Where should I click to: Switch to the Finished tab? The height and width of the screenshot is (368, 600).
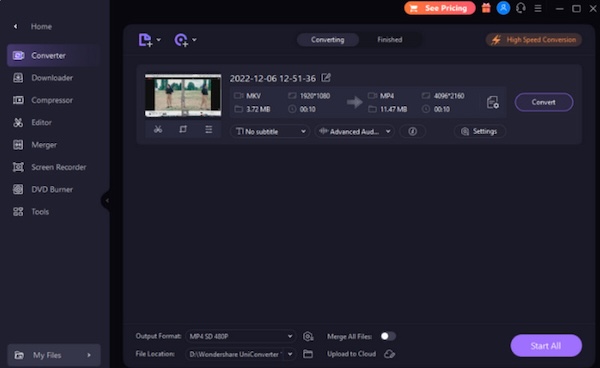click(390, 40)
